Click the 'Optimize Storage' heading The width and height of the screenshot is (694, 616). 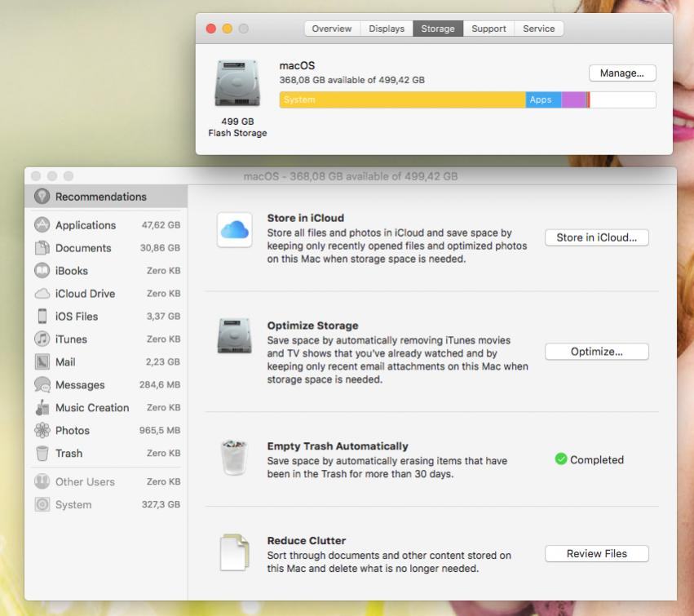coord(312,326)
